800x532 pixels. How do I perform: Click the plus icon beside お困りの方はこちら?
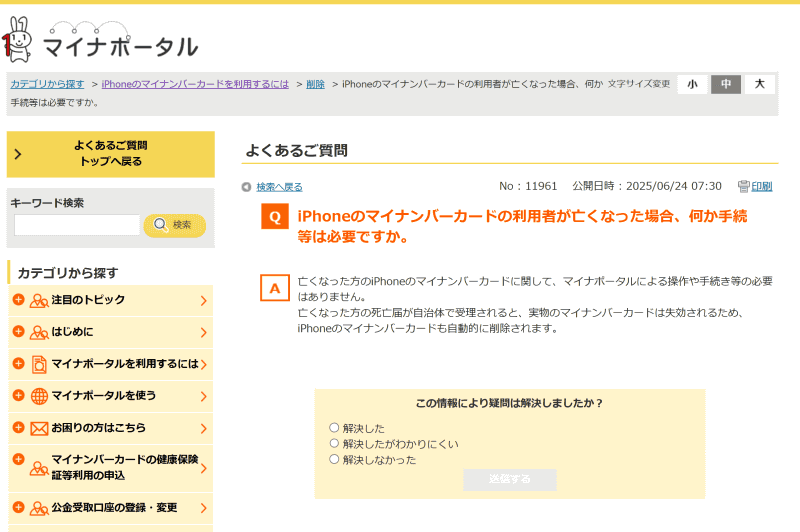pyautogui.click(x=18, y=427)
